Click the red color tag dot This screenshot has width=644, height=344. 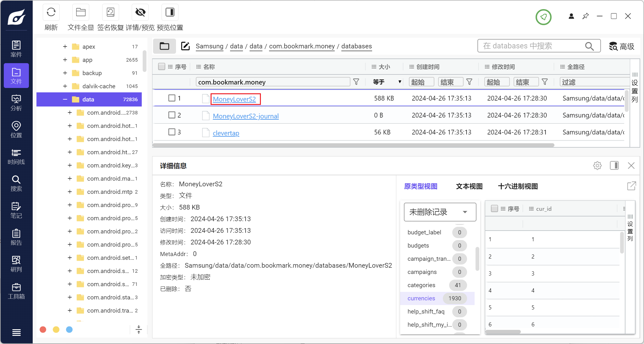[x=43, y=329]
